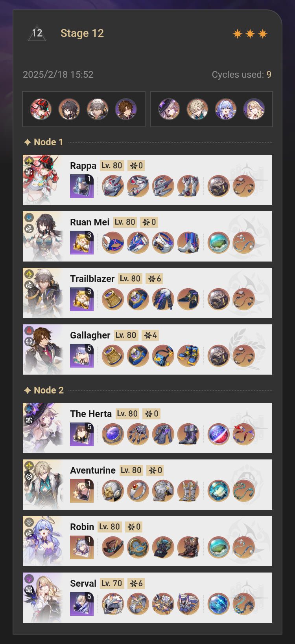Select Aventurine's ring-shaped hands relic icon

(x=138, y=491)
